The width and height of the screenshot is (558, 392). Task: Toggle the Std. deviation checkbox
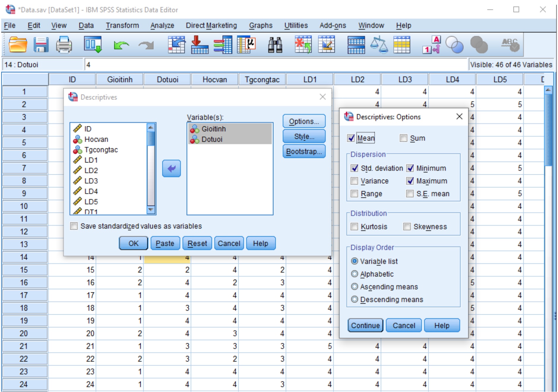354,168
